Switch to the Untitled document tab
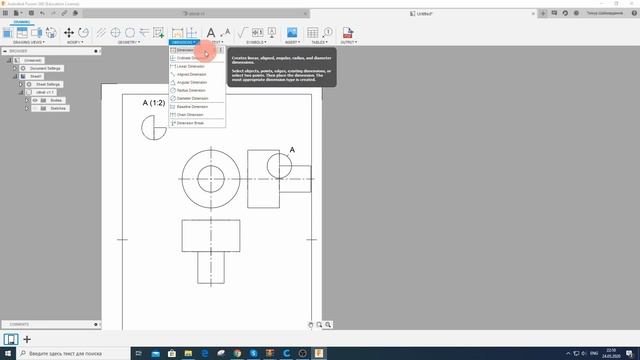The height and width of the screenshot is (360, 640). [421, 13]
